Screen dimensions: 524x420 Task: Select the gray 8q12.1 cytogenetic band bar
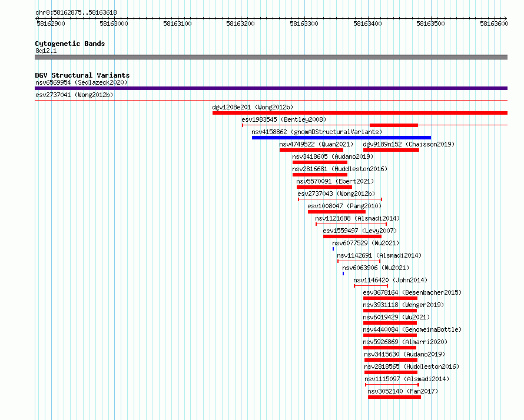tap(271, 57)
